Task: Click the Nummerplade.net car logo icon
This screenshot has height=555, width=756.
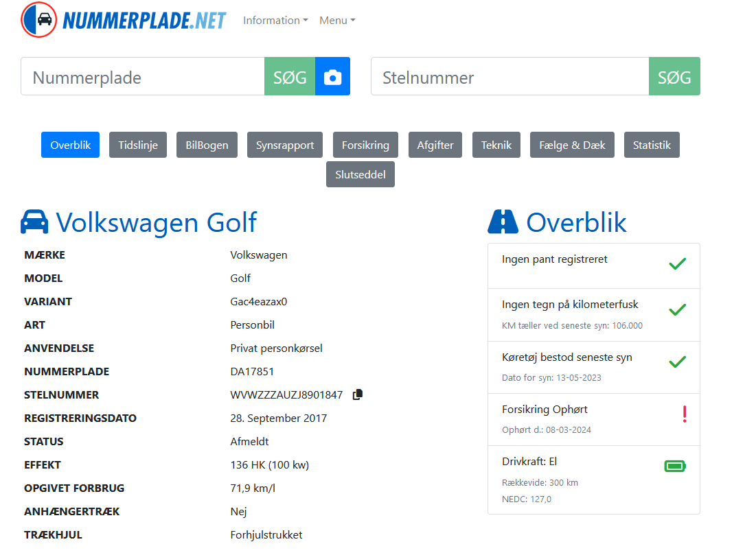Action: point(38,20)
